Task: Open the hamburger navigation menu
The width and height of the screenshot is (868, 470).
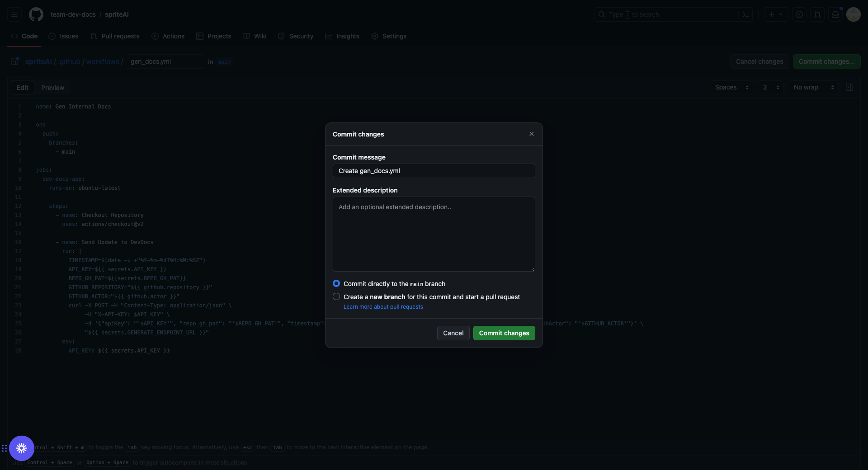Action: [14, 14]
